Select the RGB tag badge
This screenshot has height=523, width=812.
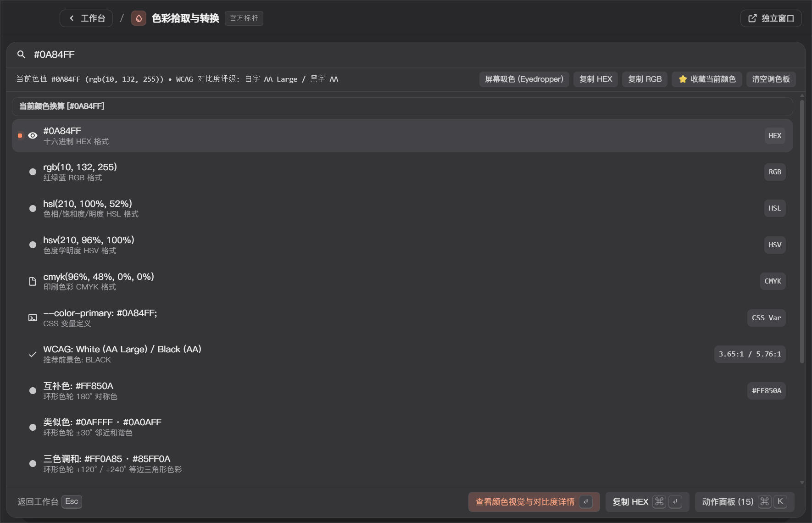[x=775, y=172]
